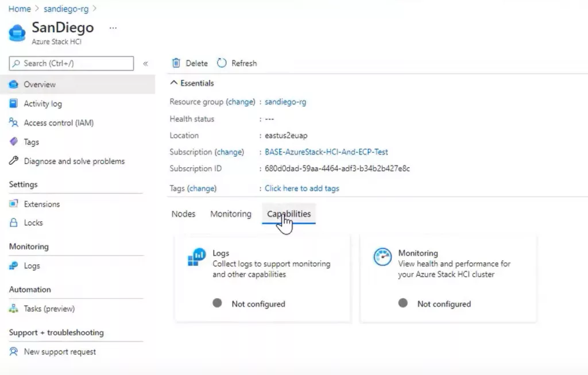Open New support request

[x=60, y=352]
